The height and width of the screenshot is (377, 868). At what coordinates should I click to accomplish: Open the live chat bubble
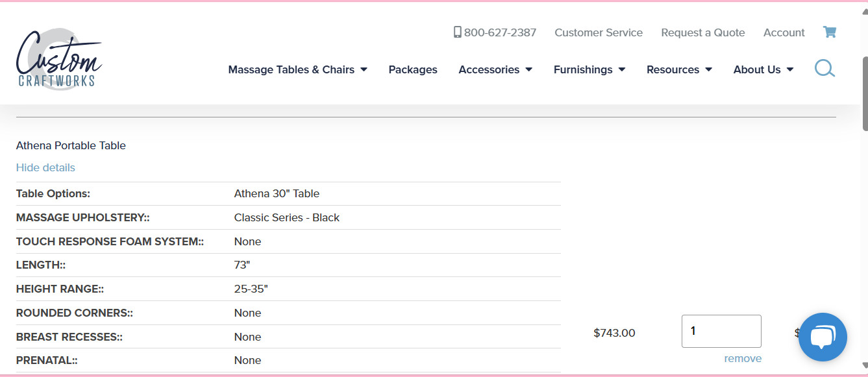tap(823, 337)
